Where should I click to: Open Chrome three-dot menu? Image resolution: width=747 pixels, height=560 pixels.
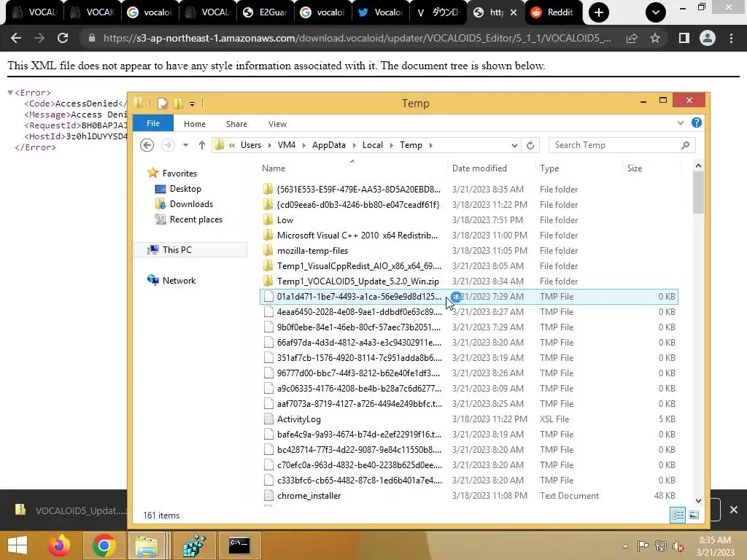[x=731, y=38]
